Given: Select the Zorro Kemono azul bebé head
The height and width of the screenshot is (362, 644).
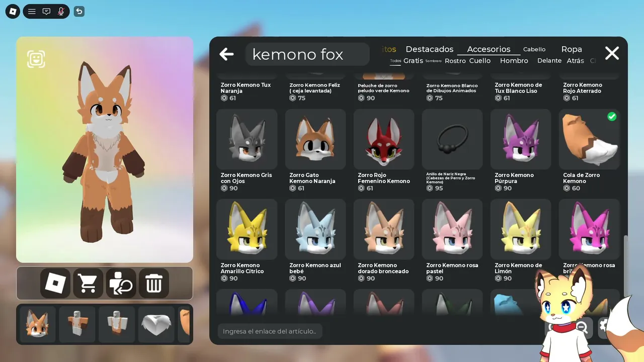Looking at the screenshot, I should pyautogui.click(x=315, y=229).
